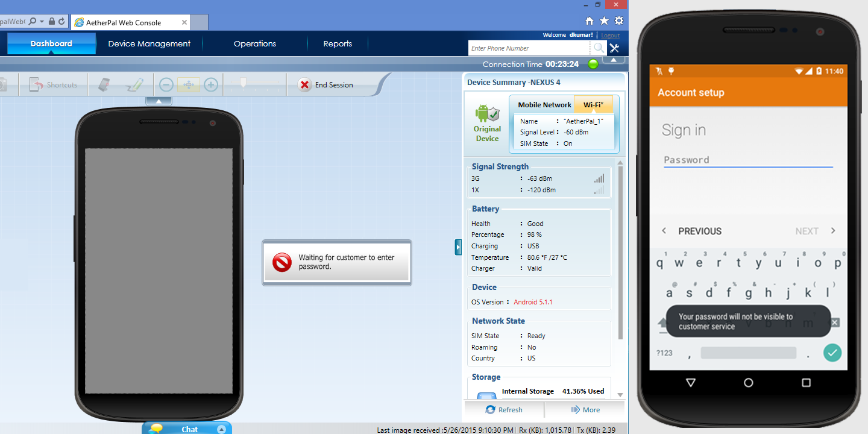Select the Wi-Fi tab in Device Summary
The height and width of the screenshot is (434, 868).
coord(594,105)
